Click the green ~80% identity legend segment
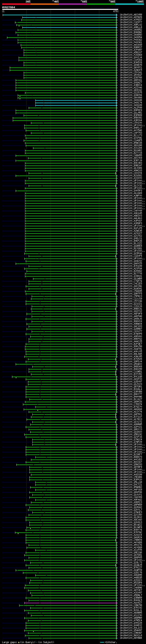 (101, 4)
